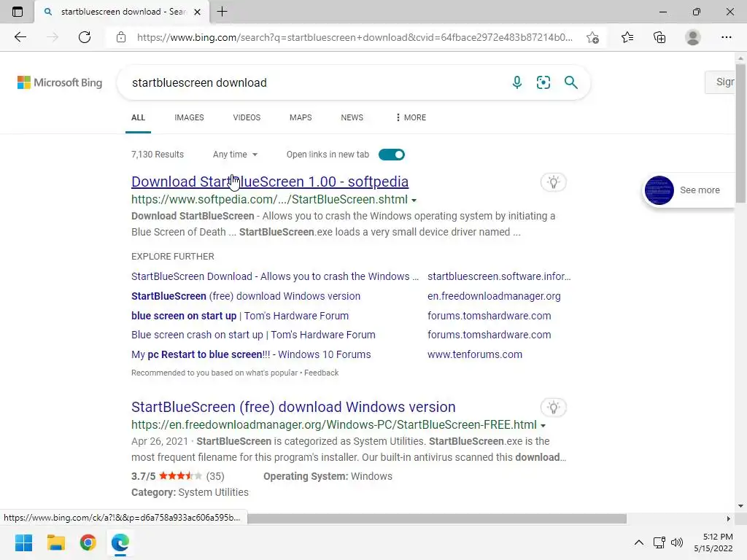Image resolution: width=747 pixels, height=560 pixels.
Task: Click the scroll down arrow
Action: coord(740,506)
